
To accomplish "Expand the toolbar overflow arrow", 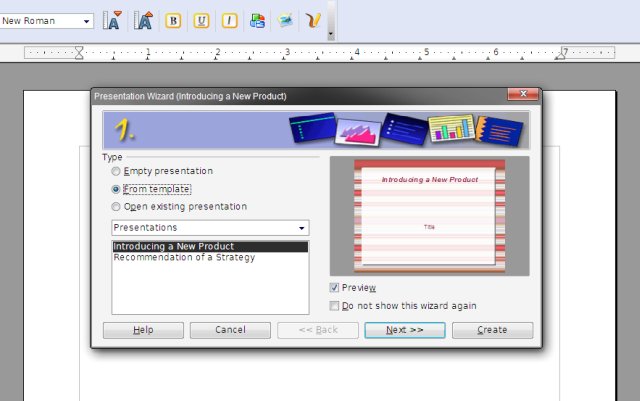I will click(x=331, y=33).
